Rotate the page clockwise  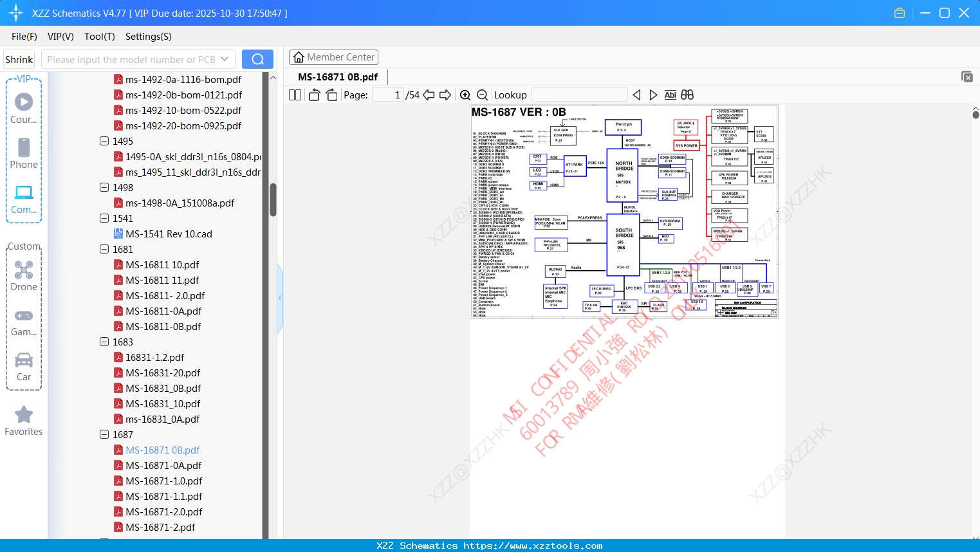point(331,95)
